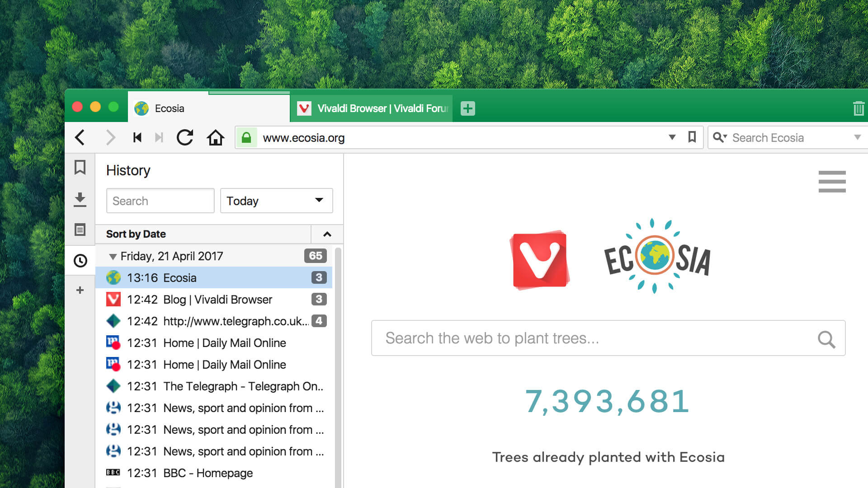Click the dropdown arrow in address bar
This screenshot has width=868, height=488.
[672, 138]
